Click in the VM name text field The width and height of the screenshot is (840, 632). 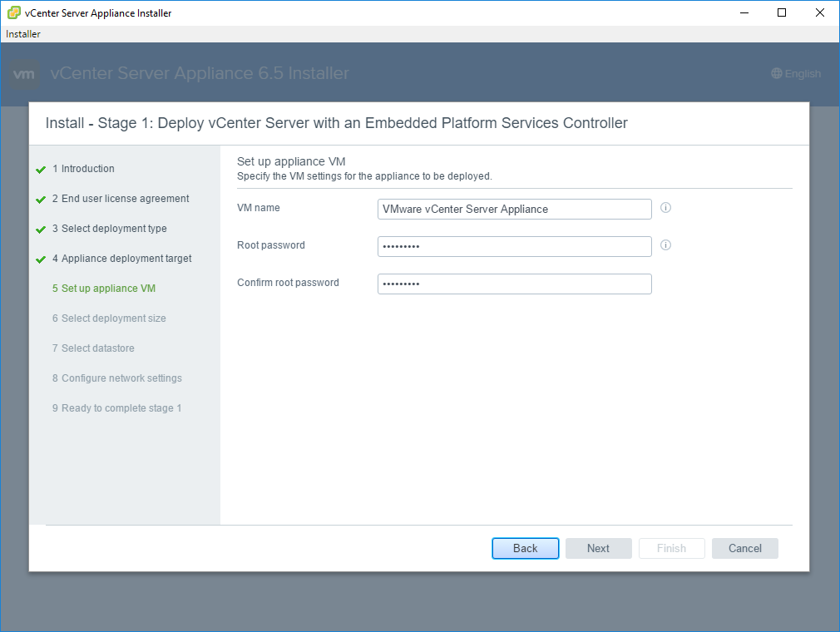click(514, 209)
